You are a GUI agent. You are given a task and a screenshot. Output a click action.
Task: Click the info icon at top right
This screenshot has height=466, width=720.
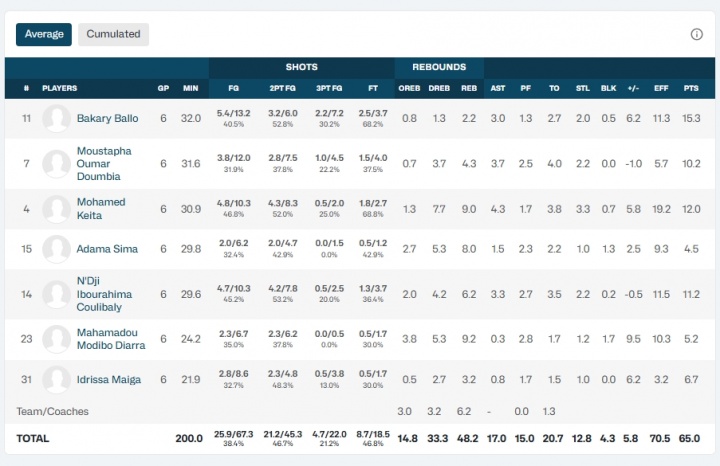[x=697, y=34]
